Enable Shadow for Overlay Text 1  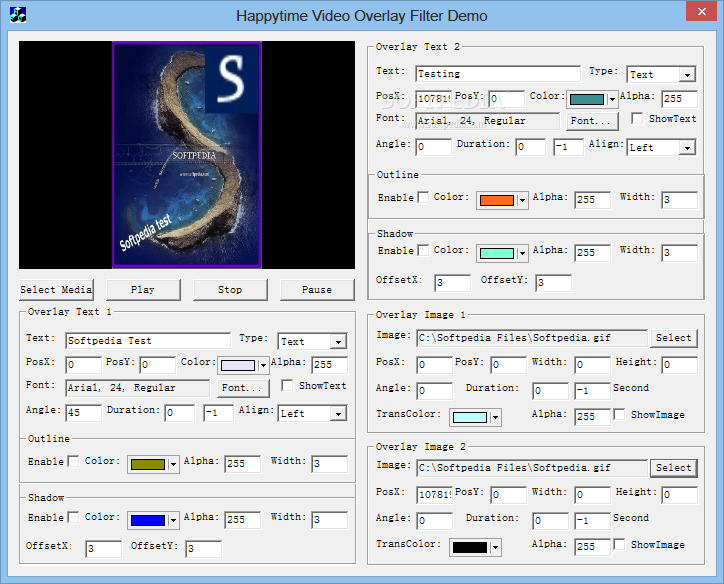coord(73,517)
